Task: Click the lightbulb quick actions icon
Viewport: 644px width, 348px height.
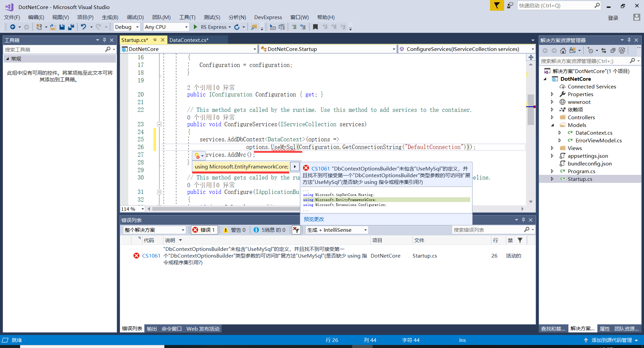Action: [x=197, y=155]
